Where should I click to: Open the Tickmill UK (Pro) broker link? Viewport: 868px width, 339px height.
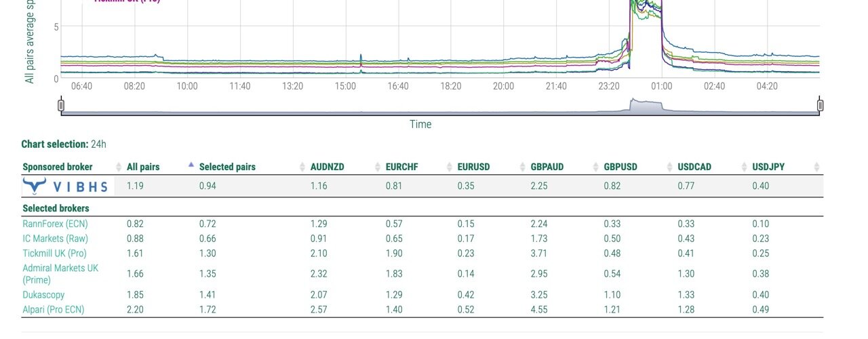(x=55, y=253)
